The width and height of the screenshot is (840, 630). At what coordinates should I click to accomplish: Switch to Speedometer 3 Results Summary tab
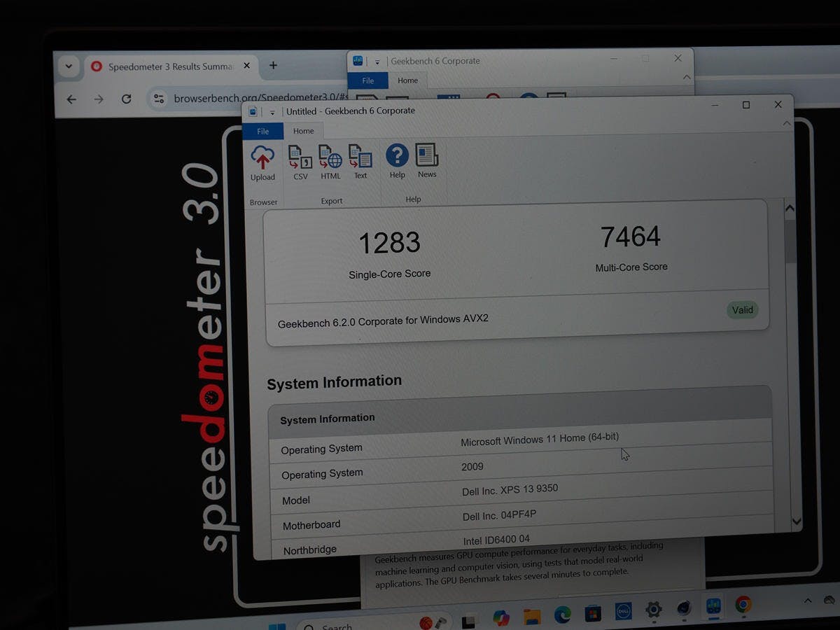170,66
